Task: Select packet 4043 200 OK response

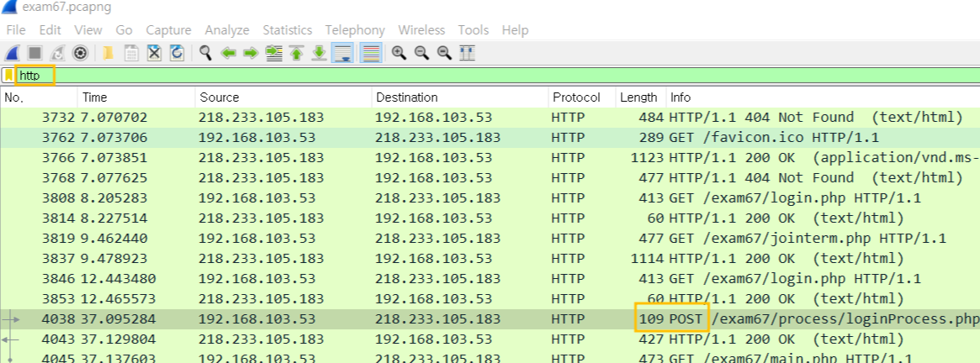Action: 490,339
